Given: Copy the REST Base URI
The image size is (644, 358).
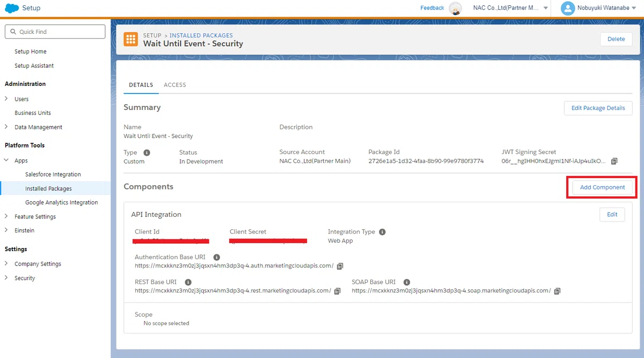Looking at the screenshot, I should (x=337, y=291).
